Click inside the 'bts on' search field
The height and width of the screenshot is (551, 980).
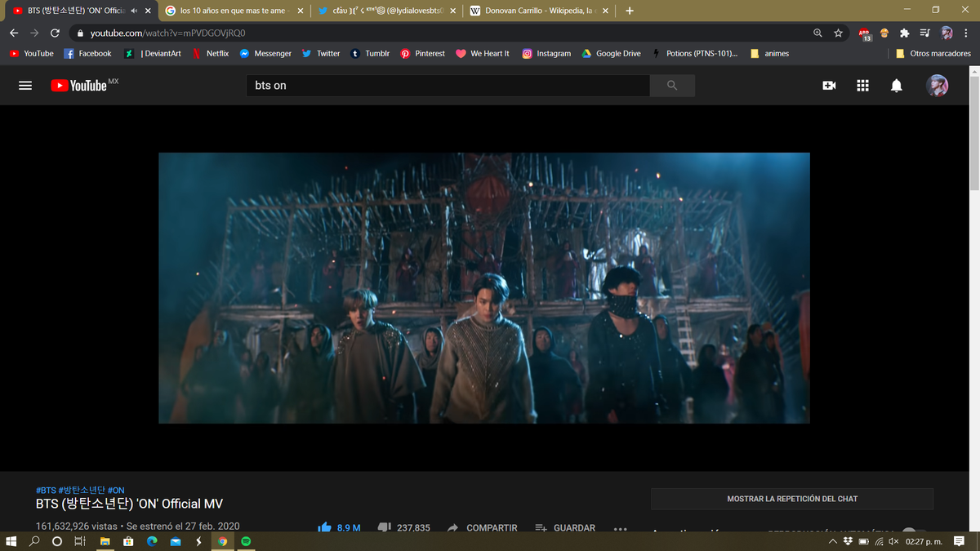(x=448, y=86)
